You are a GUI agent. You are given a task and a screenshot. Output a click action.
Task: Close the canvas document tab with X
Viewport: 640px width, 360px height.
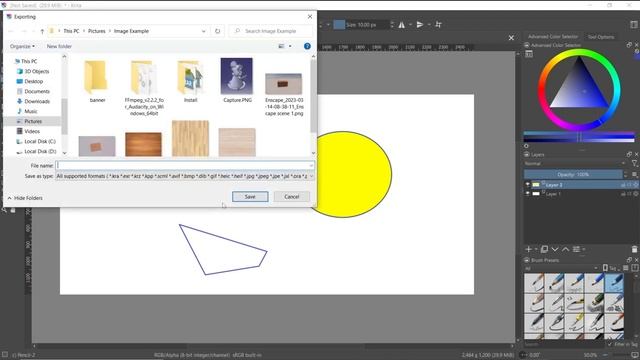click(511, 38)
